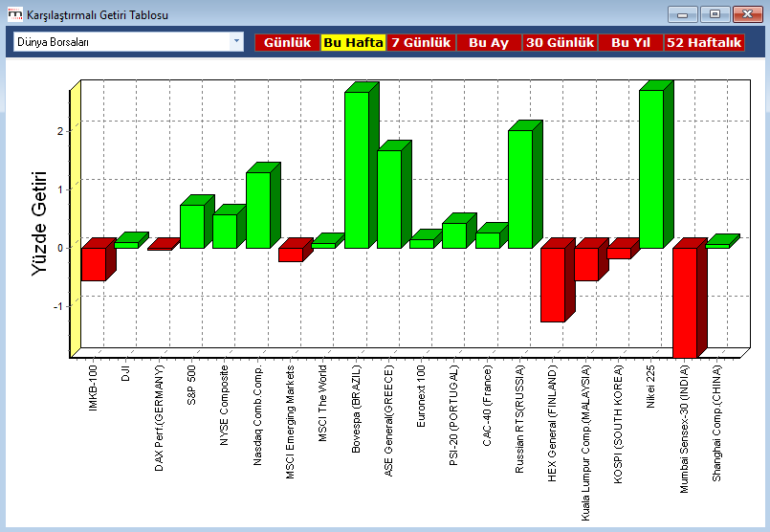
Task: Open the Dünya Borsaları dropdown arrow
Action: [236, 42]
